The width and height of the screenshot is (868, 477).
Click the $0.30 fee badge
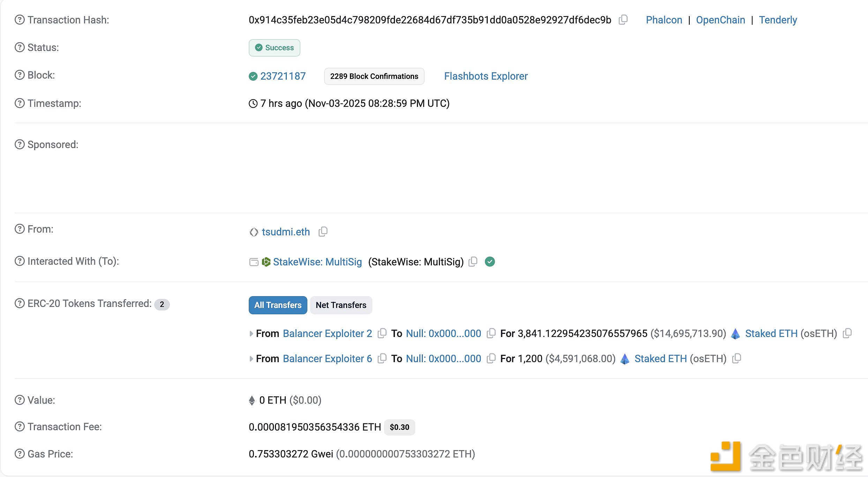(x=399, y=427)
